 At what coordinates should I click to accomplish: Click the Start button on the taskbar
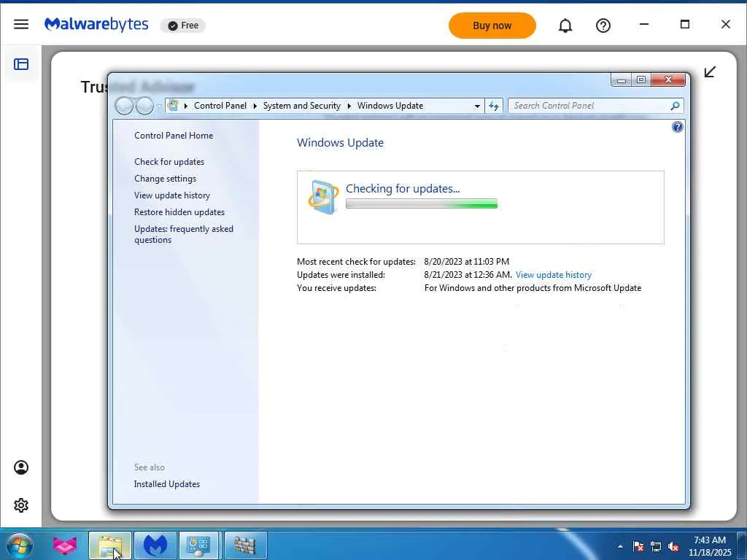[20, 545]
